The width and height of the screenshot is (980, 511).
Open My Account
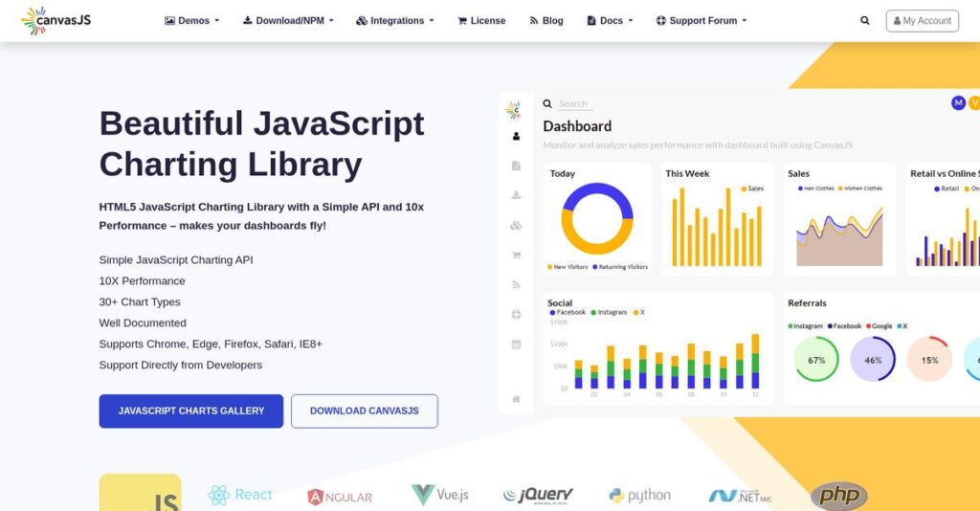(x=922, y=21)
